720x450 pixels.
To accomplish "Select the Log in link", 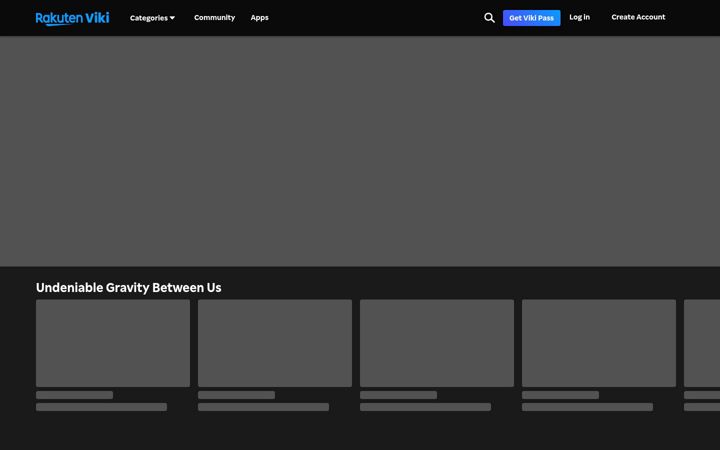I will click(x=579, y=17).
